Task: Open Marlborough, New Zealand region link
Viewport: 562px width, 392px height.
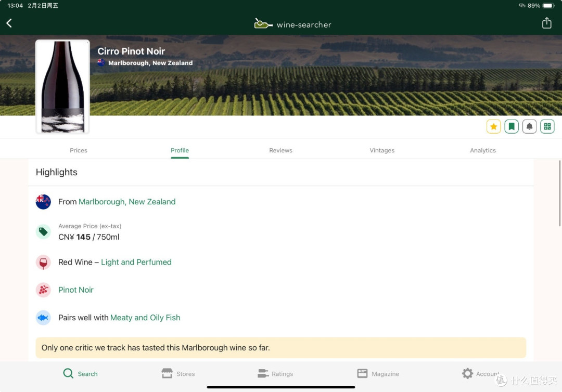Action: coord(127,202)
